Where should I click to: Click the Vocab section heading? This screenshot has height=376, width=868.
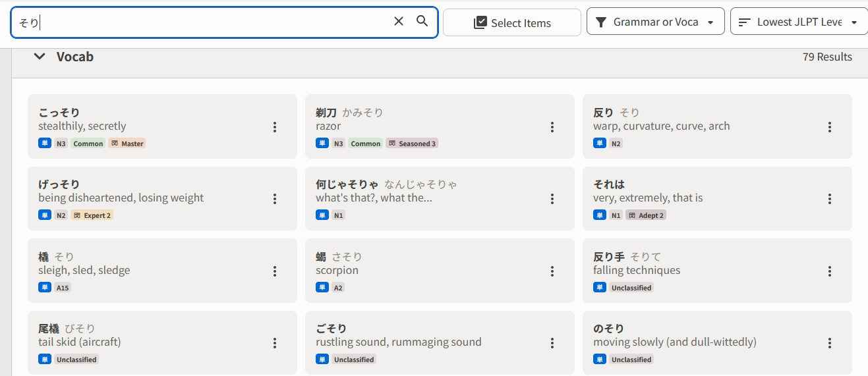[x=75, y=57]
